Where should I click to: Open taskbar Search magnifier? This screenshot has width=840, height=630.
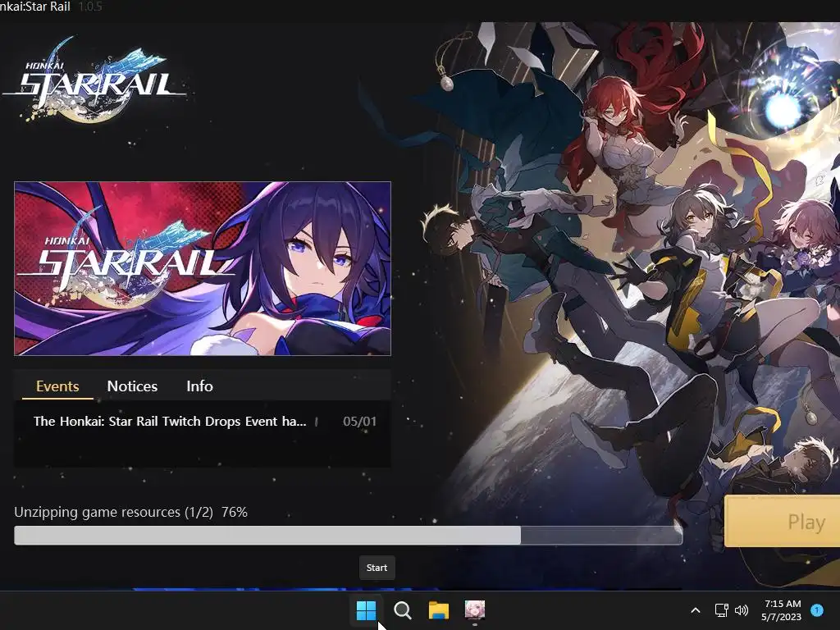(x=402, y=610)
